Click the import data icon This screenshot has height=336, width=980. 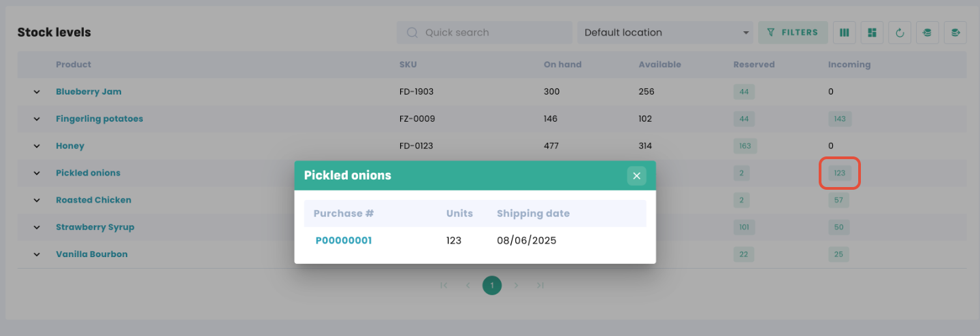927,32
